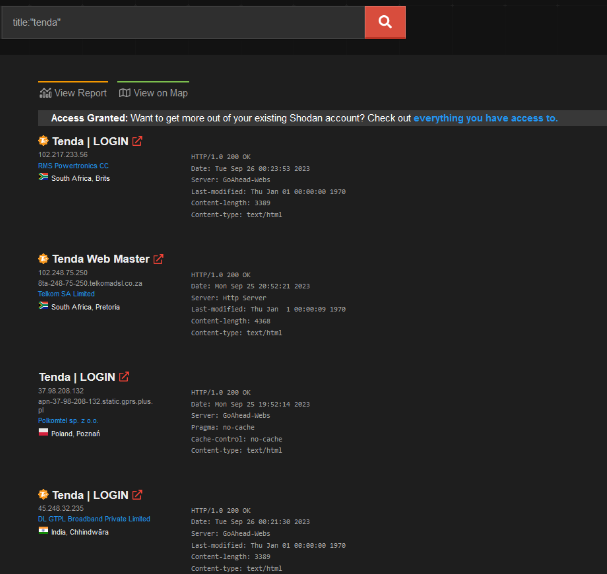Open the Tenda Web Master result title
The image size is (607, 574).
[101, 259]
